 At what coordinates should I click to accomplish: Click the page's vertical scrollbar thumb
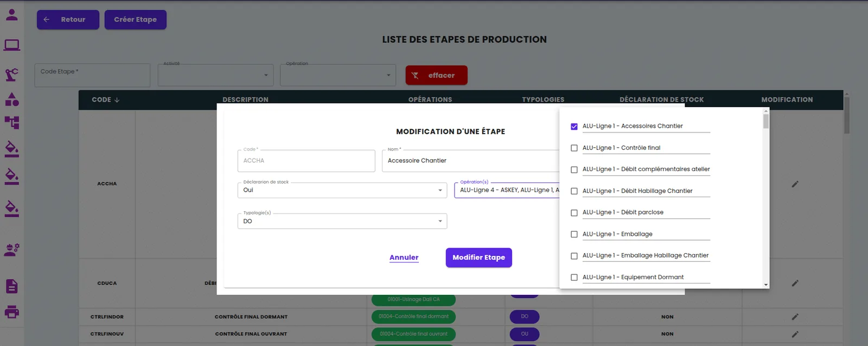[x=847, y=115]
